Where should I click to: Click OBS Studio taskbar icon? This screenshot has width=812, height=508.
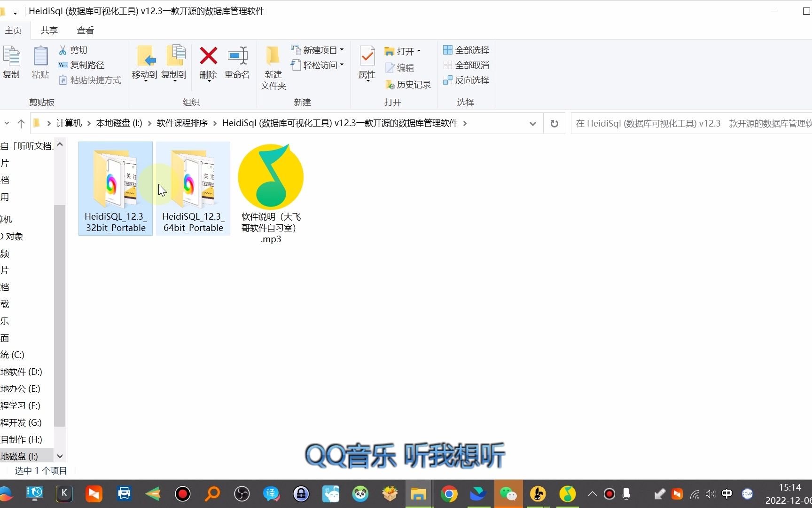(242, 494)
